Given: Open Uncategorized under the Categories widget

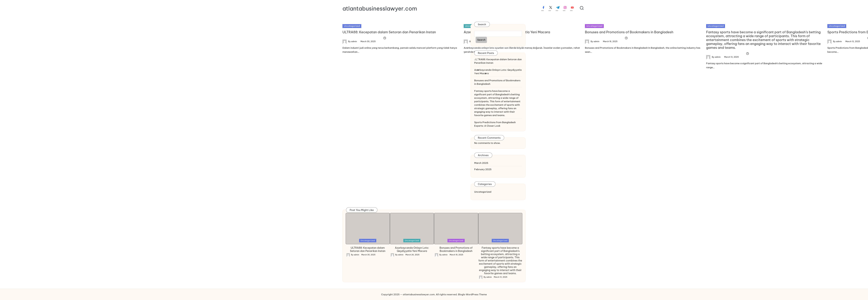Looking at the screenshot, I should (x=483, y=192).
